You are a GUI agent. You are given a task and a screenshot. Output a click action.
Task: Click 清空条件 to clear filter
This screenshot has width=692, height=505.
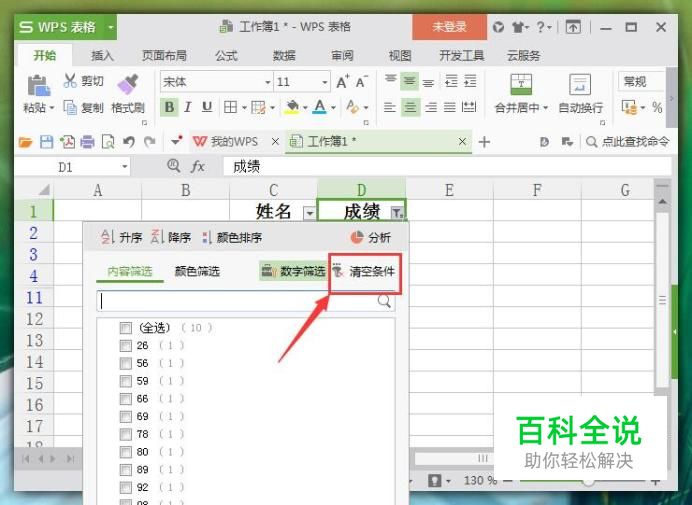pyautogui.click(x=364, y=271)
